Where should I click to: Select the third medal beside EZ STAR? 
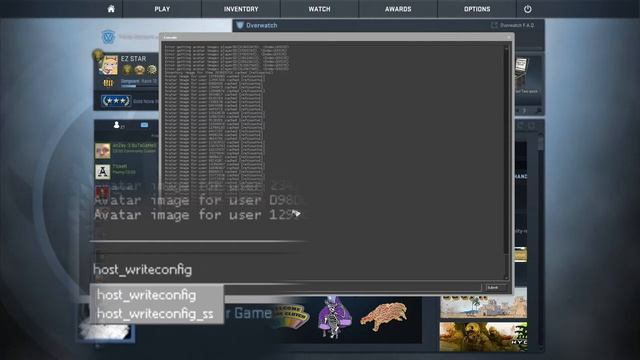click(152, 70)
